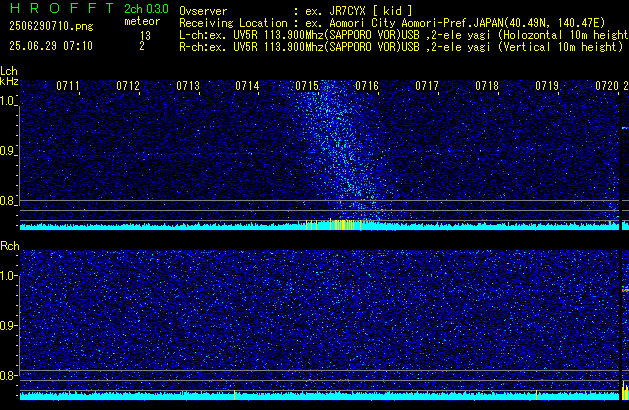Select the Rch 0.8 frequency label

click(8, 375)
